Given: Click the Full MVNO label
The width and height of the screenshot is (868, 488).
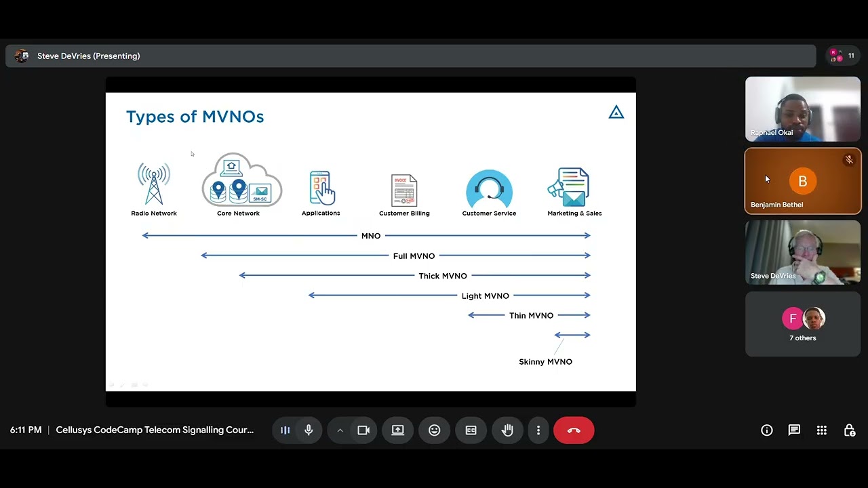Looking at the screenshot, I should coord(414,256).
